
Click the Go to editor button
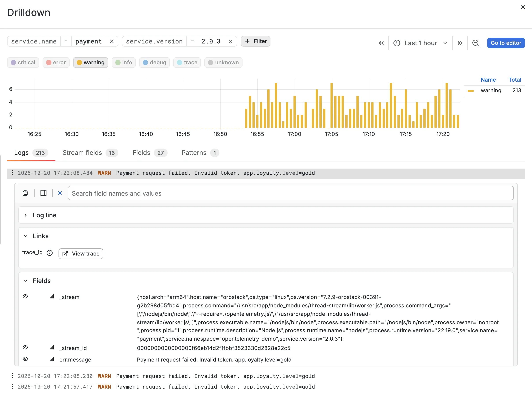coord(506,43)
